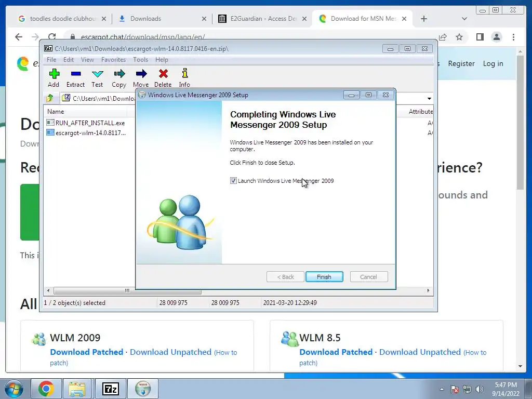The width and height of the screenshot is (532, 399).
Task: Open the Favorites menu in 7-Zip
Action: pos(113,60)
